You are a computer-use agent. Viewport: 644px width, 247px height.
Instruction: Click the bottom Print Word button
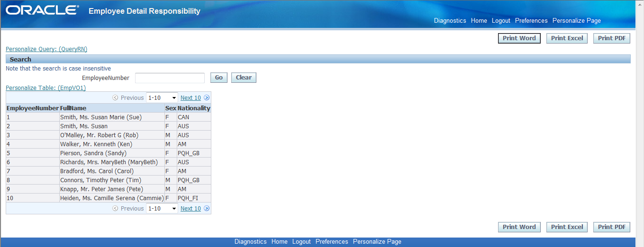(519, 227)
